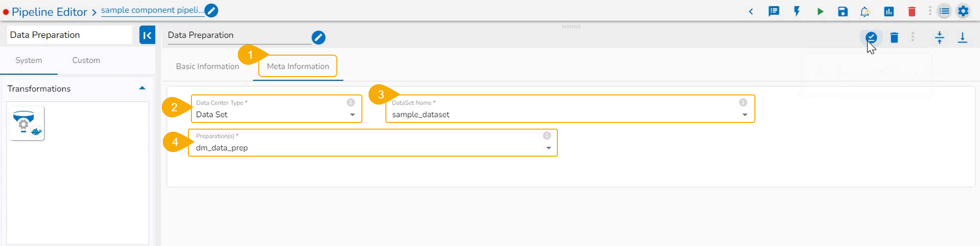The width and height of the screenshot is (980, 246).
Task: Select the Custom components tab
Action: [x=86, y=60]
